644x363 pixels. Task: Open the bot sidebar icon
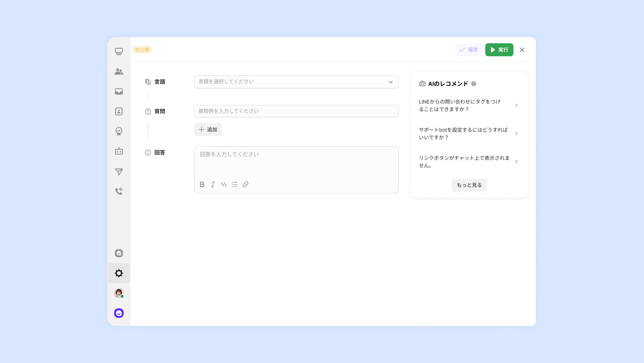[119, 151]
